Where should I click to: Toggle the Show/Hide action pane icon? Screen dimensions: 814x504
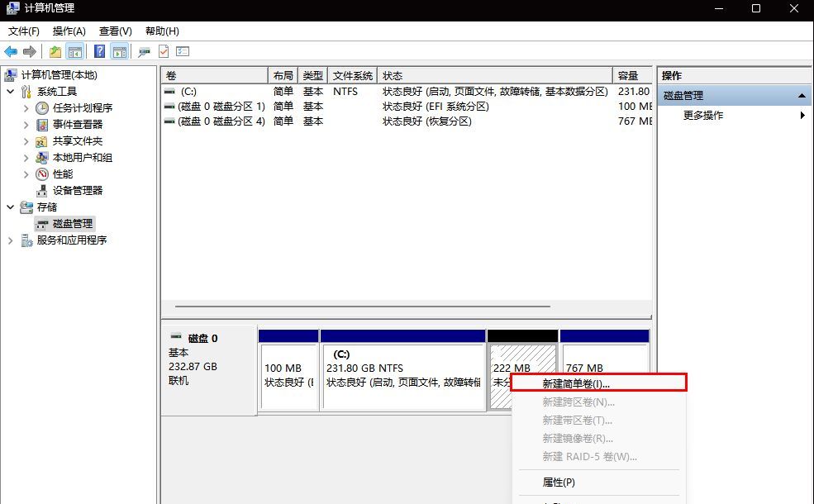(x=120, y=51)
